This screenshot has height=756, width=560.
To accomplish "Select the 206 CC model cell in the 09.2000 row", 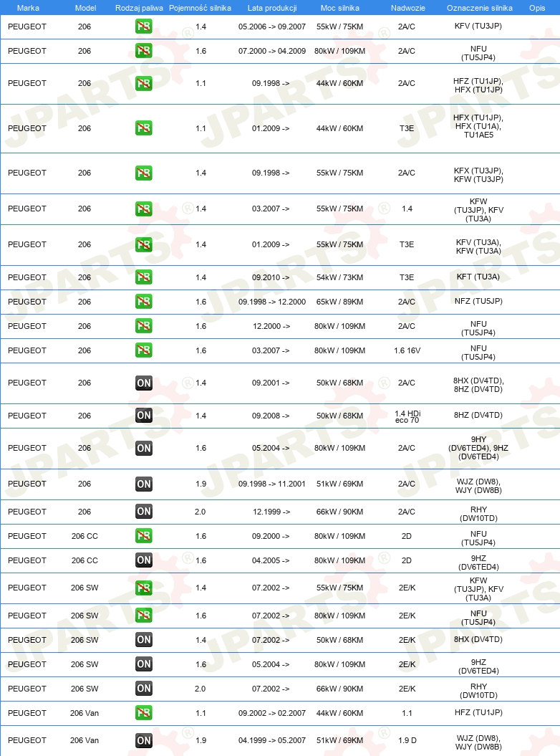I will point(85,536).
